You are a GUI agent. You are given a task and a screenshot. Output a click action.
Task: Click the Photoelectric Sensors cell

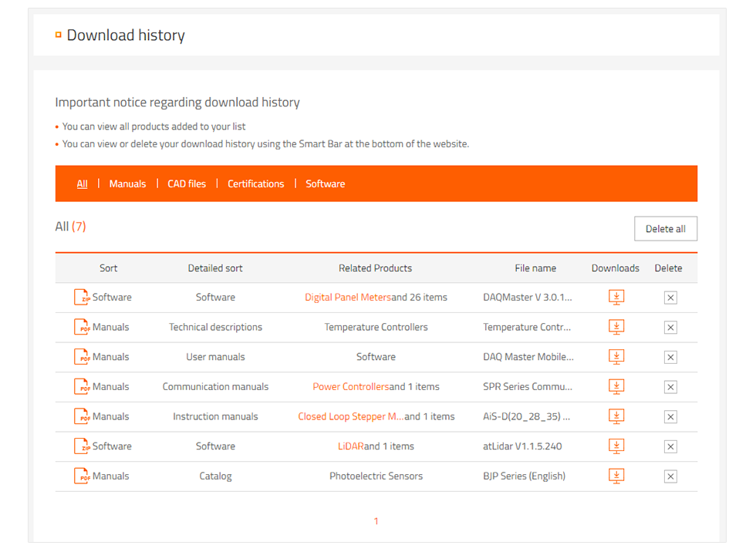coord(376,476)
